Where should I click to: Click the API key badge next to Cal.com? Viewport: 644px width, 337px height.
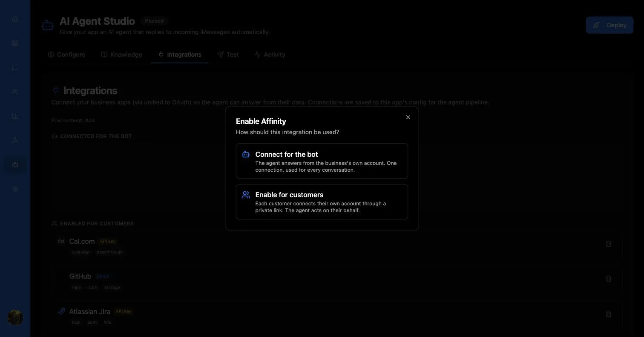pyautogui.click(x=108, y=241)
